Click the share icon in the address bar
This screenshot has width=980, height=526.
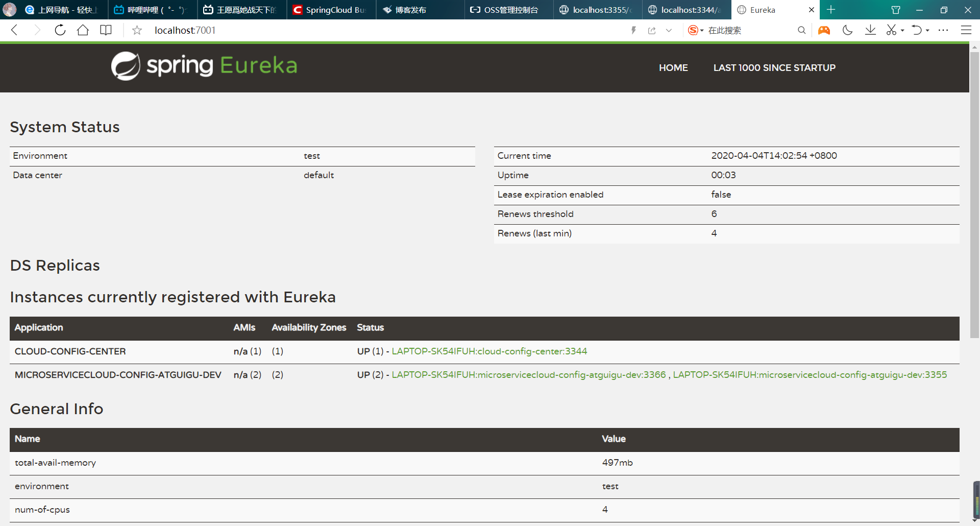coord(652,31)
